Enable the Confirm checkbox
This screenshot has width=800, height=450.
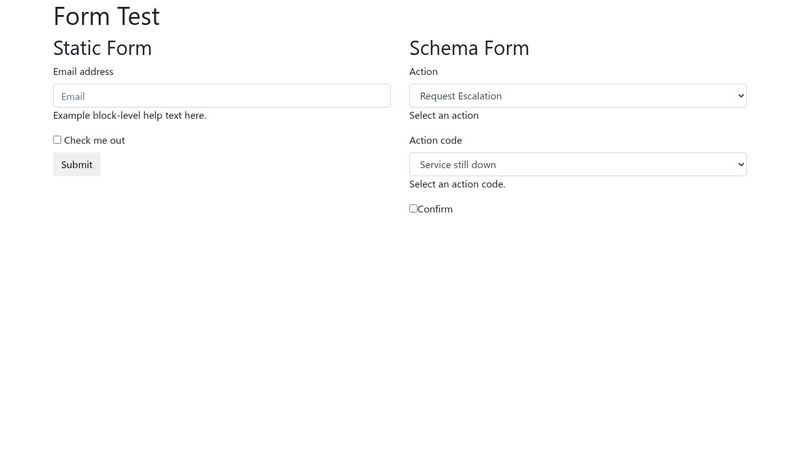click(x=413, y=209)
